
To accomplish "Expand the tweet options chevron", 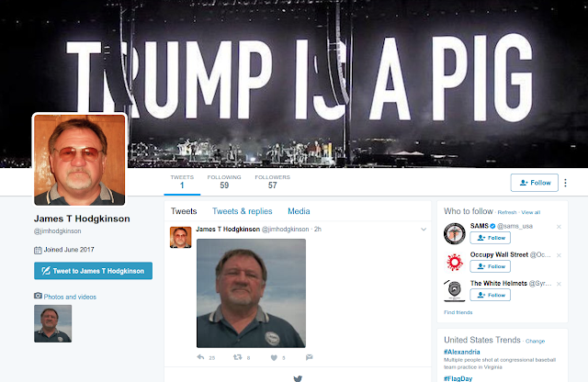I will click(424, 229).
